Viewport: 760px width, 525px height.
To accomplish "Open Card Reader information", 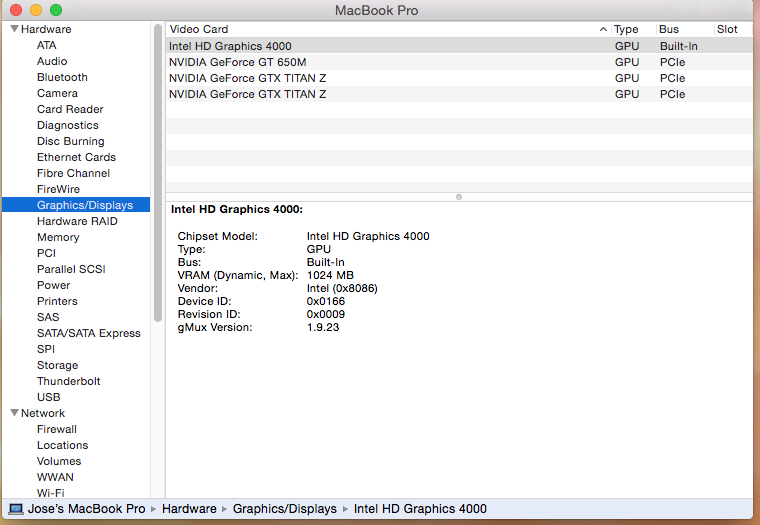I will click(70, 109).
